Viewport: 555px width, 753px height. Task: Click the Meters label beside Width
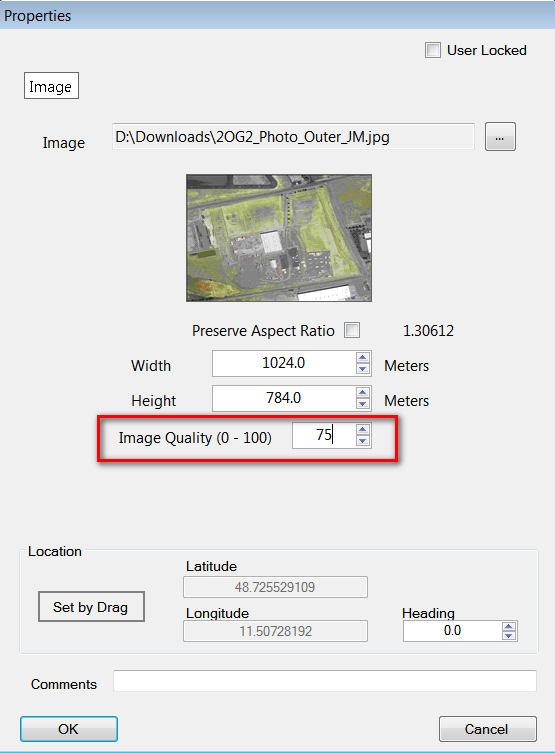click(406, 366)
